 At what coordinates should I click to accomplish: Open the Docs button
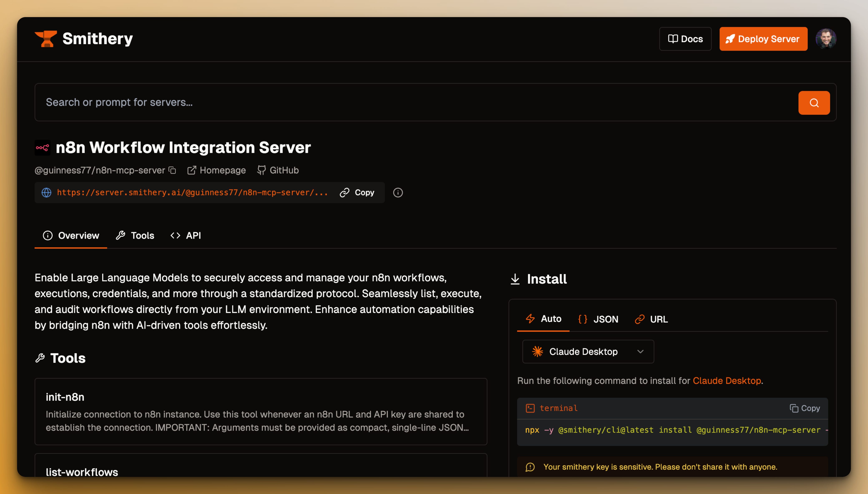tap(685, 39)
